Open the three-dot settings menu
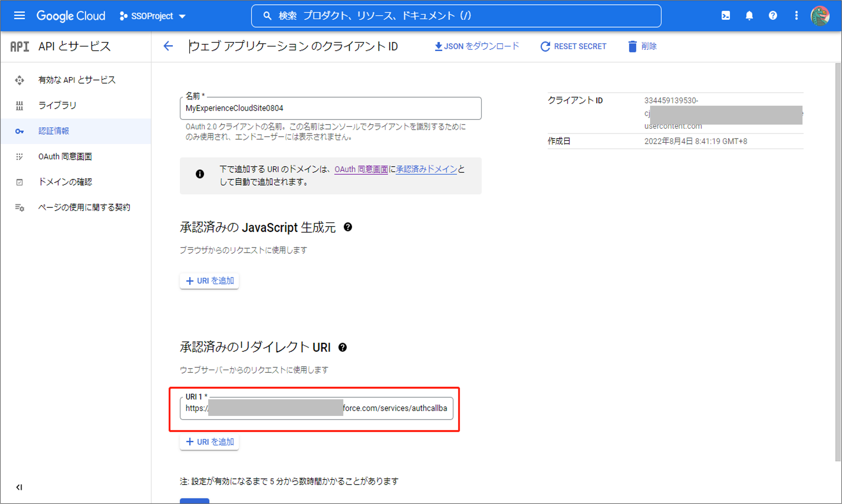Viewport: 842px width, 504px height. pyautogui.click(x=796, y=16)
